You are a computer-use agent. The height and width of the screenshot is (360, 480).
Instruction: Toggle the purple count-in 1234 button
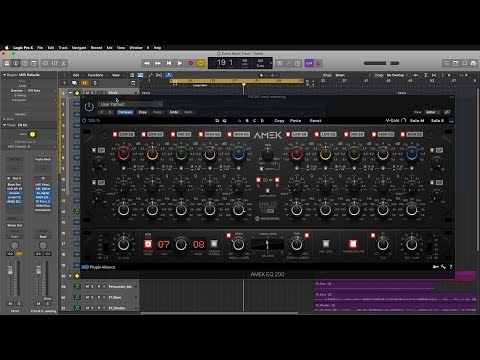[x=309, y=63]
